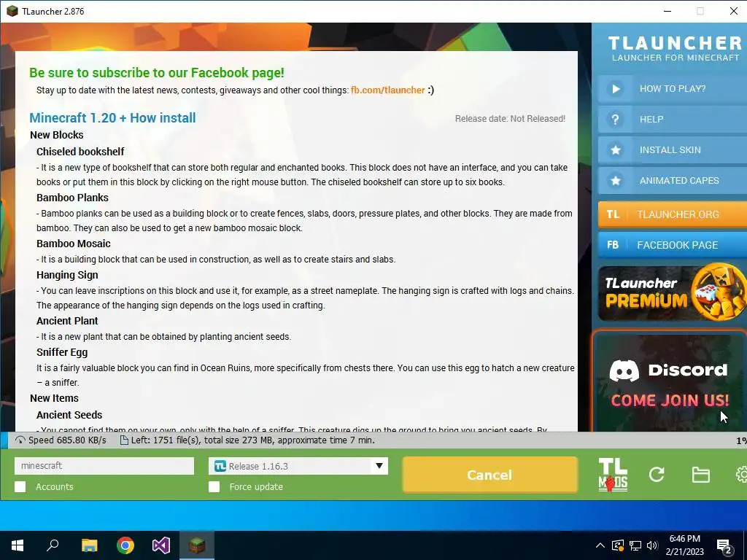Image resolution: width=747 pixels, height=560 pixels.
Task: Click the Ancient Seeds heading
Action: click(69, 415)
